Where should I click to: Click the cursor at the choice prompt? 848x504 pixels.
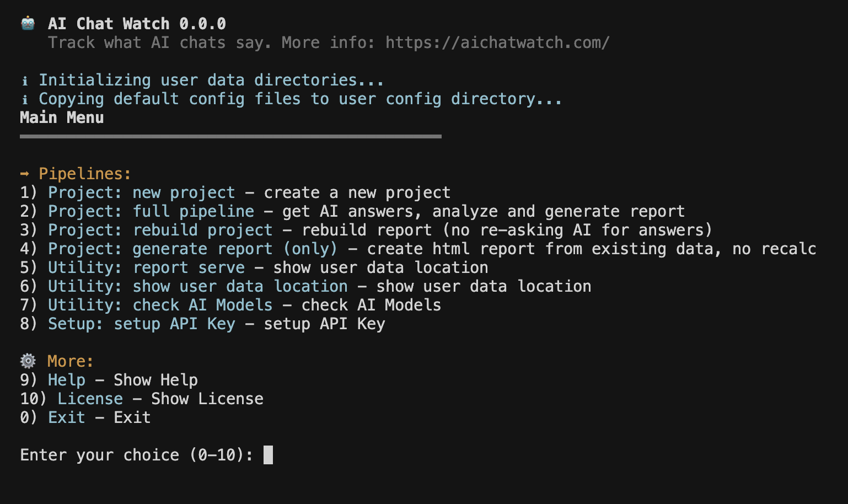268,455
